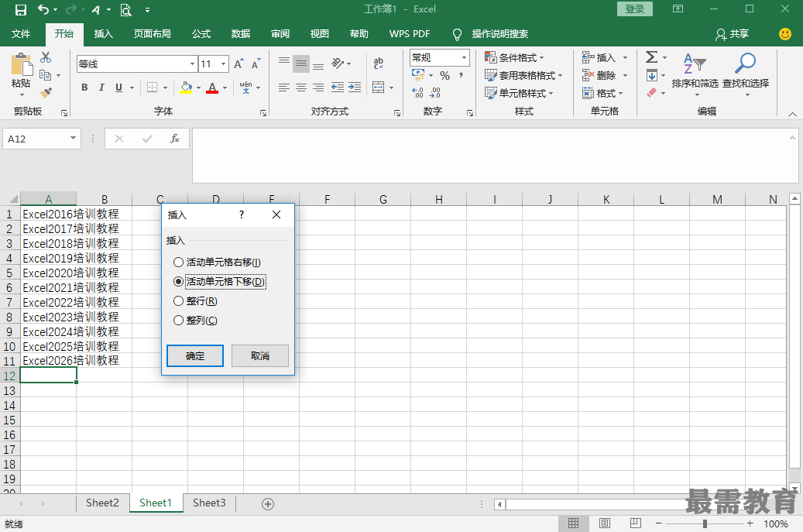Select 整行 radio option
Screen dimensions: 803x532
(x=195, y=301)
